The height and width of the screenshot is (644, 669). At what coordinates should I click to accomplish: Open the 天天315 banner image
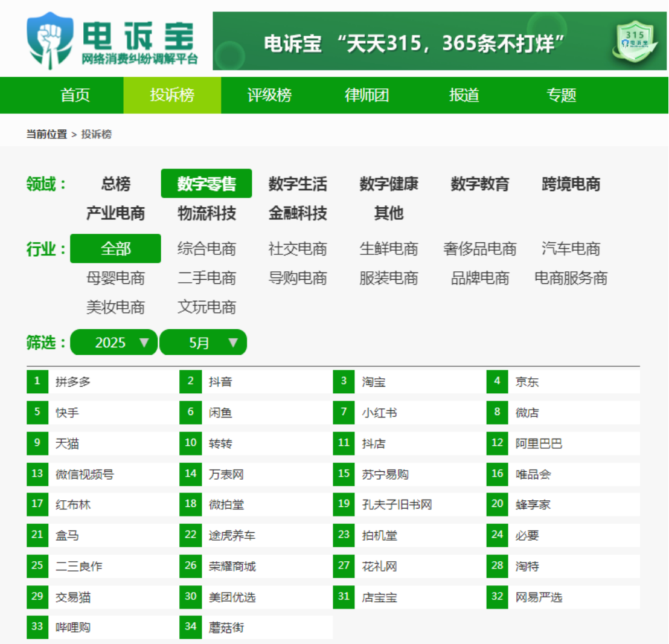tap(440, 41)
